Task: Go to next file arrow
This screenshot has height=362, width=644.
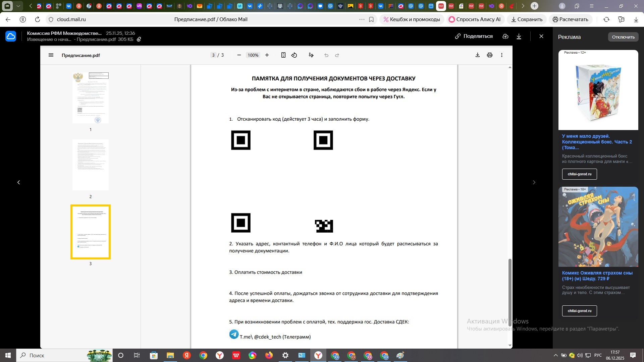Action: click(534, 182)
